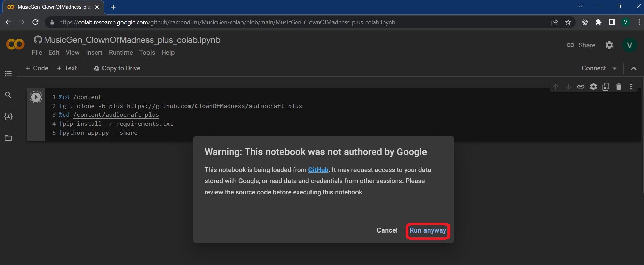
Task: Click code line '%cd /content'
Action: coord(80,97)
